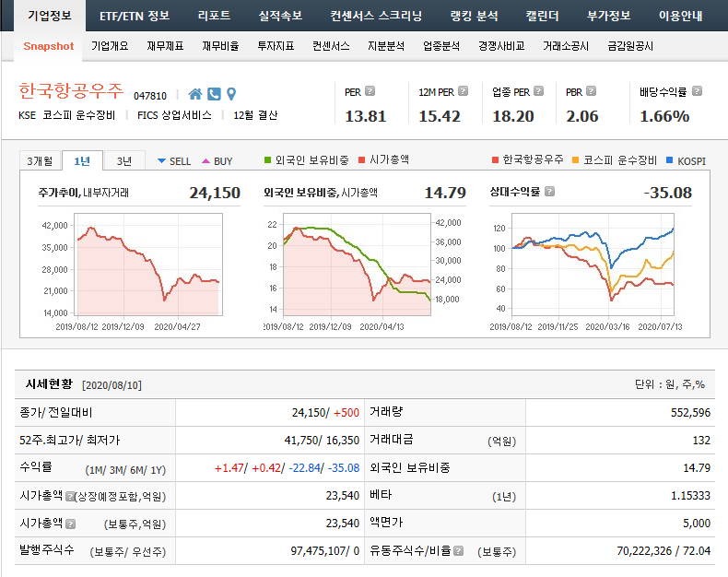Click the 상대수익률 comparison chart
Screen dimensions: 728x577
coord(593,265)
